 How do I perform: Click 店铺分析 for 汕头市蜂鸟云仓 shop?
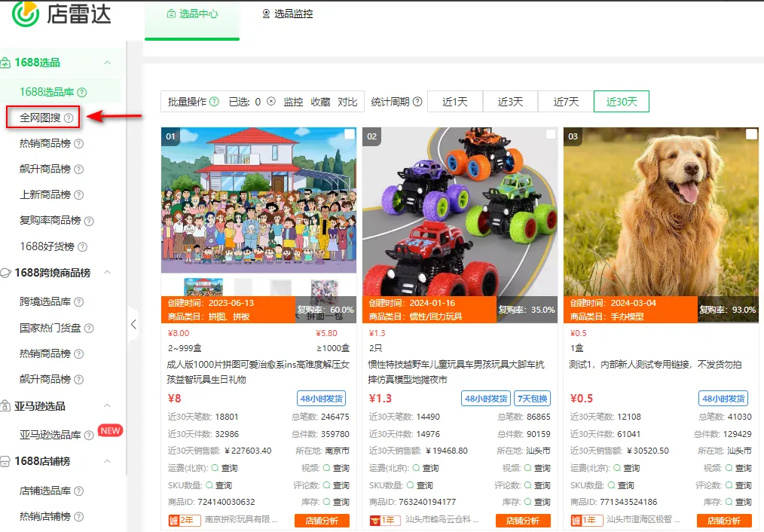point(523,520)
